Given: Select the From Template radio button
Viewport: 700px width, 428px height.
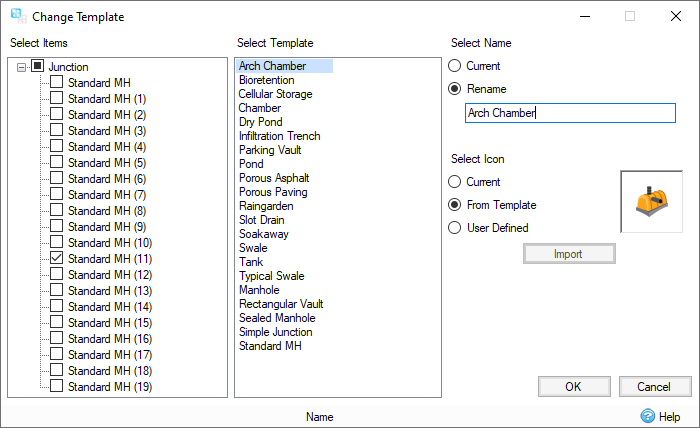Looking at the screenshot, I should (x=455, y=205).
